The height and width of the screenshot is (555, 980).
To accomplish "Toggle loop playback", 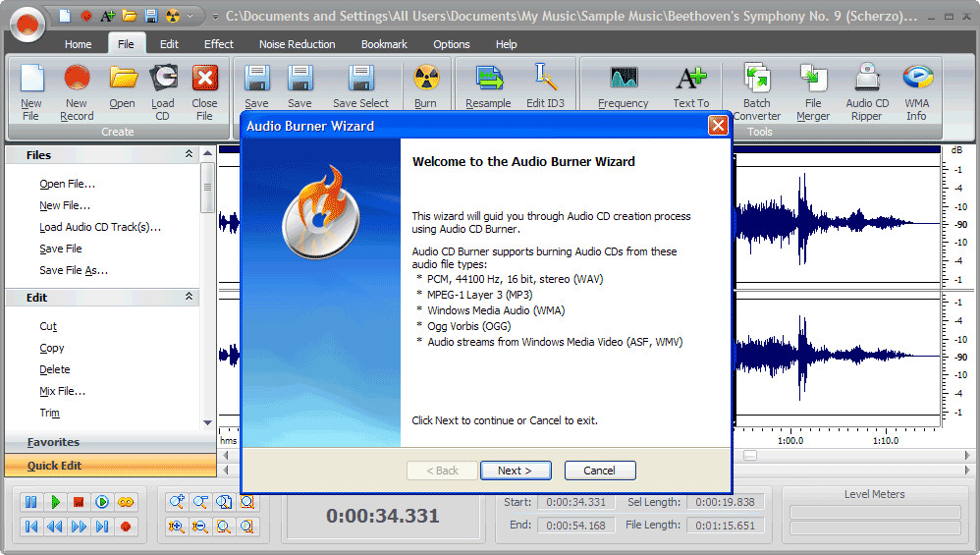I will tap(126, 502).
